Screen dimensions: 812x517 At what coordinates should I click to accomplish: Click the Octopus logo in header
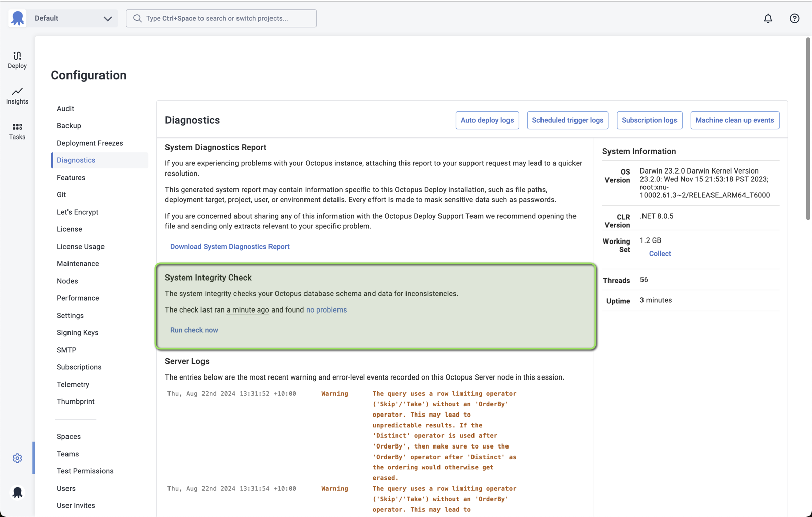(17, 18)
